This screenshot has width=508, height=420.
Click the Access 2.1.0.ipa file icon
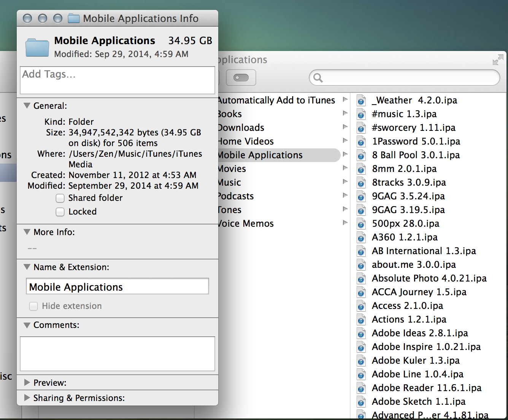pos(361,306)
